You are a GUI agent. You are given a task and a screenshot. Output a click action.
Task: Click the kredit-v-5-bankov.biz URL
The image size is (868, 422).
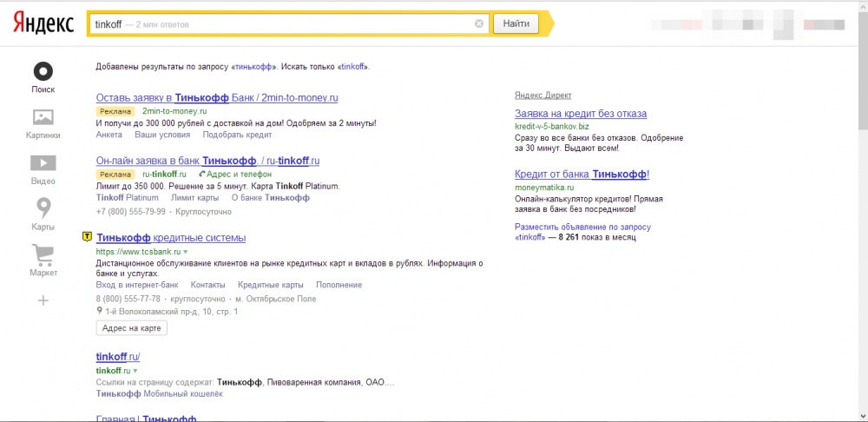click(x=552, y=127)
